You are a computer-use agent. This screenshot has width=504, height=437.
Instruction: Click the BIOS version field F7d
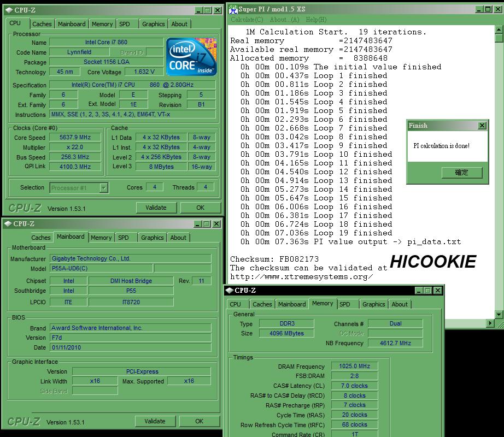[x=131, y=338]
